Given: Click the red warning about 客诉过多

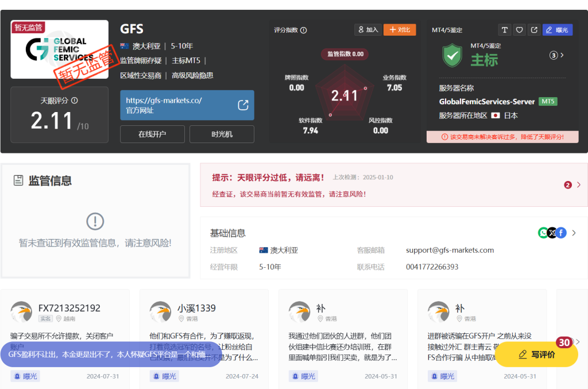Looking at the screenshot, I should [x=502, y=137].
